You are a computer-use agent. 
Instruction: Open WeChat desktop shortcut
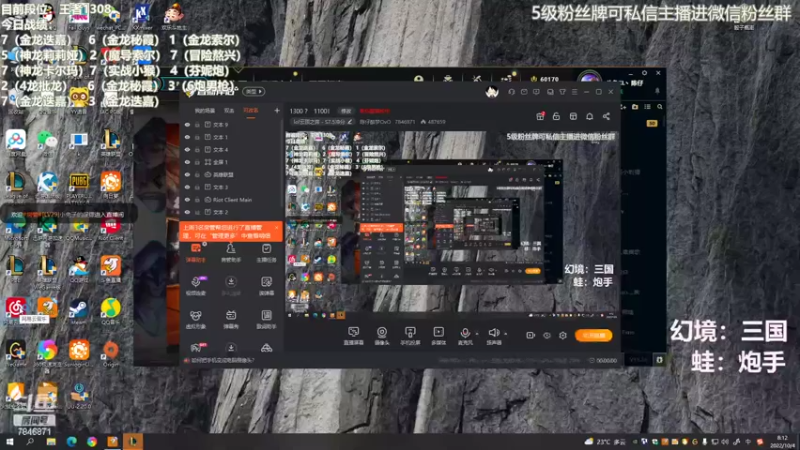pos(47,143)
